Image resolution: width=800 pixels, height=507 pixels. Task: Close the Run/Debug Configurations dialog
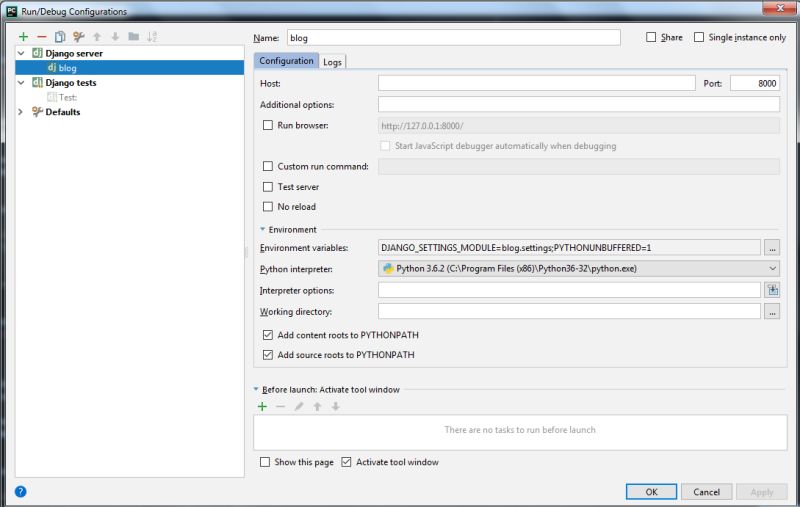coord(780,8)
